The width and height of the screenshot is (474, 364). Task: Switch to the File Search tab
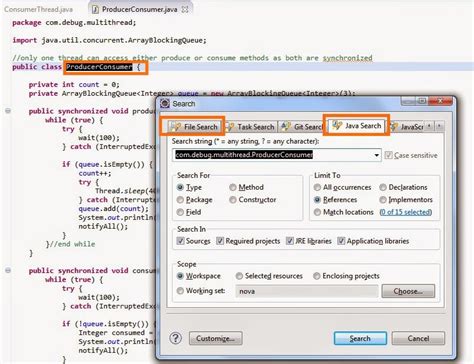point(194,127)
